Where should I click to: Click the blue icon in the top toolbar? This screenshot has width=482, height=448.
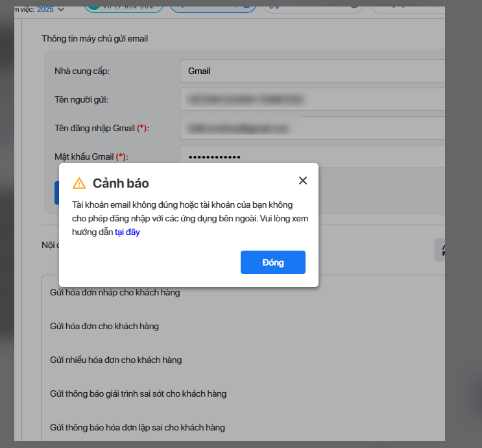274,6
